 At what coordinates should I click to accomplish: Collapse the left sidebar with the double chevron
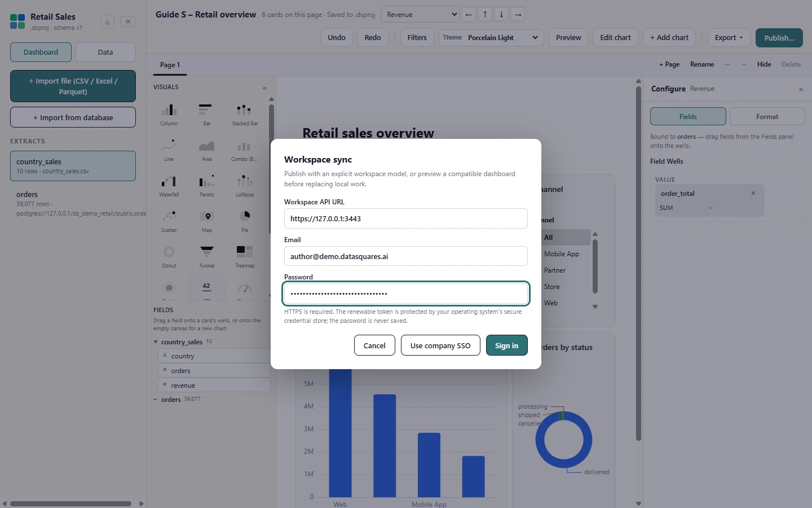click(128, 21)
